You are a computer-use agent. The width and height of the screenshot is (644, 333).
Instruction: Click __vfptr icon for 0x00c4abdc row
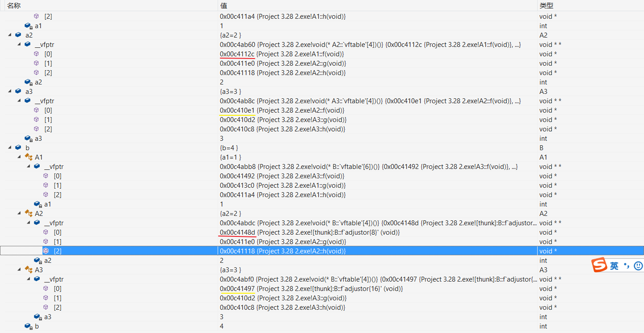coord(37,223)
